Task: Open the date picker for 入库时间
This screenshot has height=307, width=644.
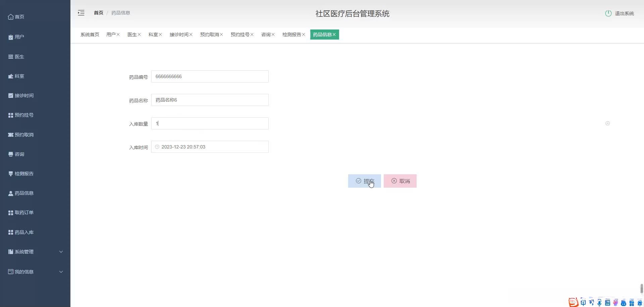Action: coord(210,146)
